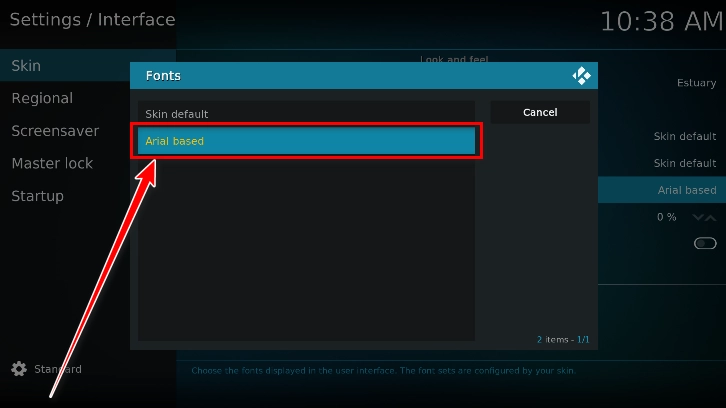Open the skin setting showing Estuary
This screenshot has width=726, height=408.
[696, 83]
